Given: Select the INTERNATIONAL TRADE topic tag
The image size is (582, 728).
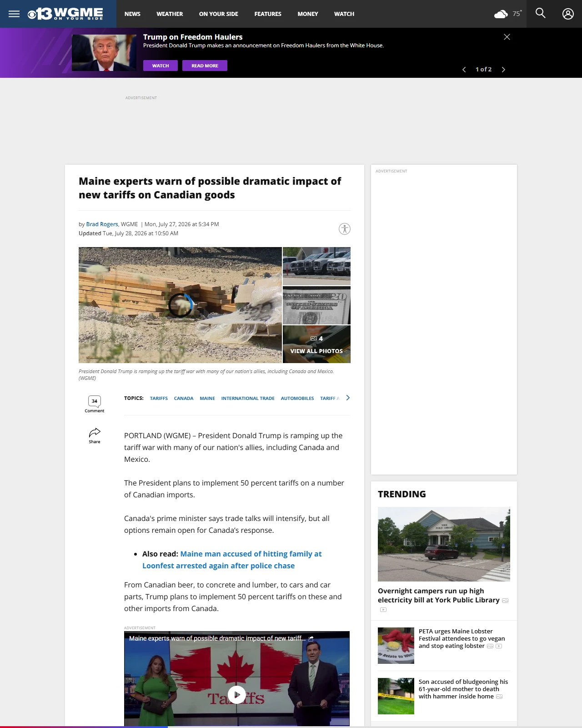Looking at the screenshot, I should coord(248,398).
